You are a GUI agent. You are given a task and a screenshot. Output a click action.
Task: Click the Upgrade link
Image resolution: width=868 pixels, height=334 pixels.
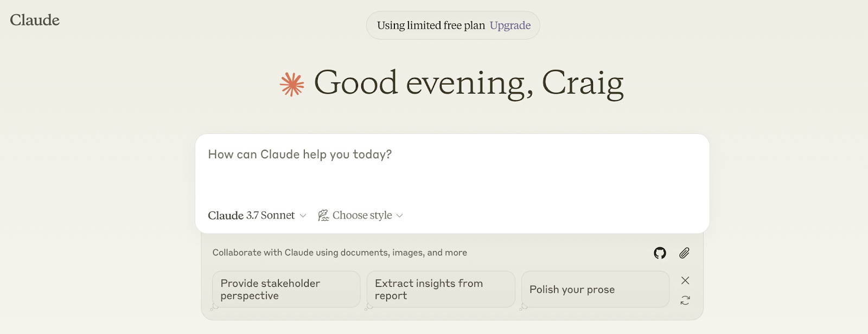[x=510, y=25]
